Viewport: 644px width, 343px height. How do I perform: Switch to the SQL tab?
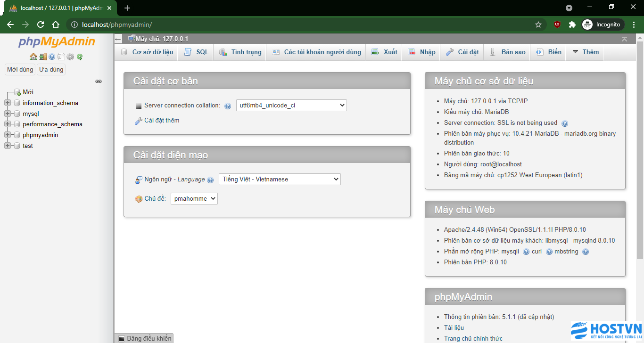[x=196, y=52]
